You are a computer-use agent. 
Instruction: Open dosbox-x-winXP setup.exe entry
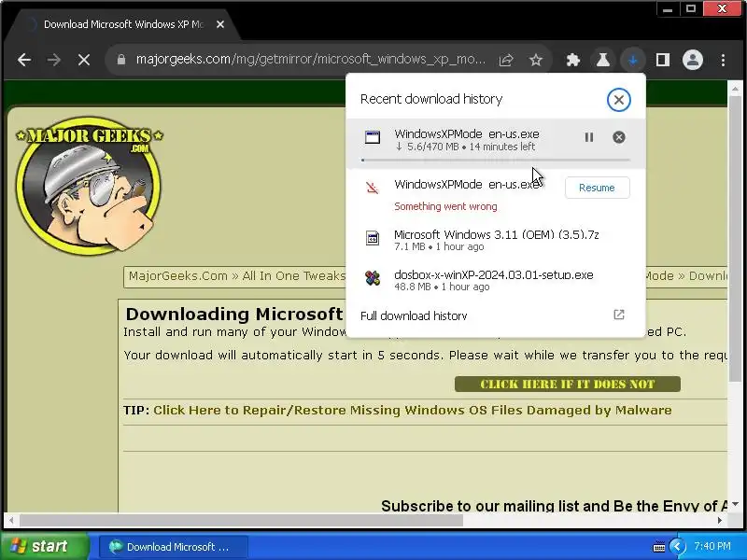click(496, 280)
